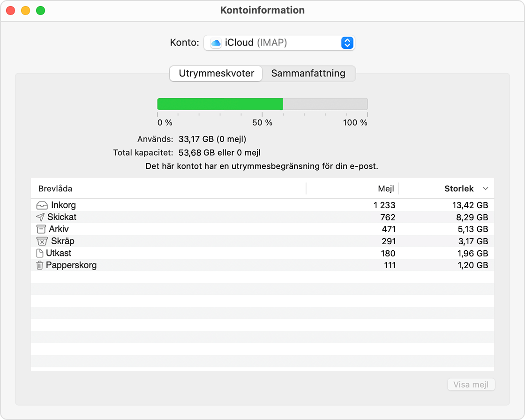Close the Kontoinformation window with red button
This screenshot has height=420, width=525.
[x=11, y=11]
